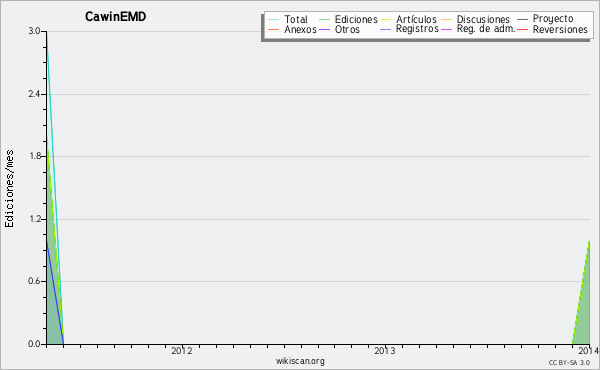This screenshot has height=370, width=600.
Task: Click the CC BY-SA 3.0 license text
Action: click(x=569, y=362)
